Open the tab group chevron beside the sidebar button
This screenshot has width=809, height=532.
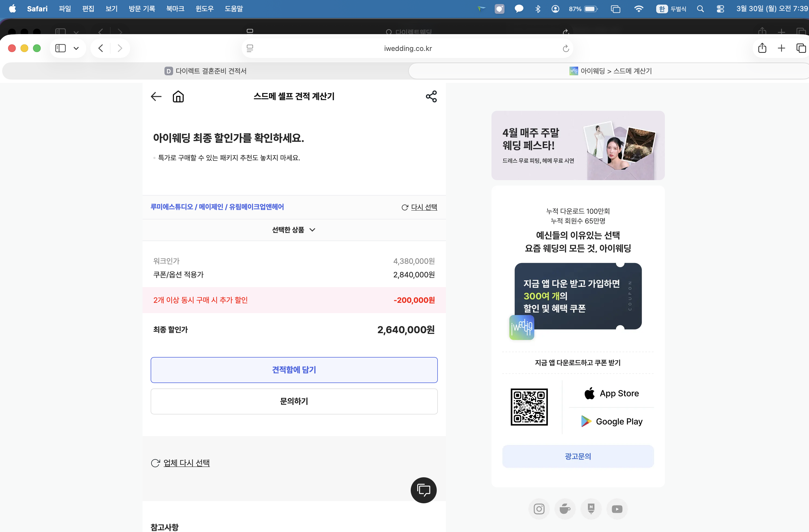pos(76,48)
